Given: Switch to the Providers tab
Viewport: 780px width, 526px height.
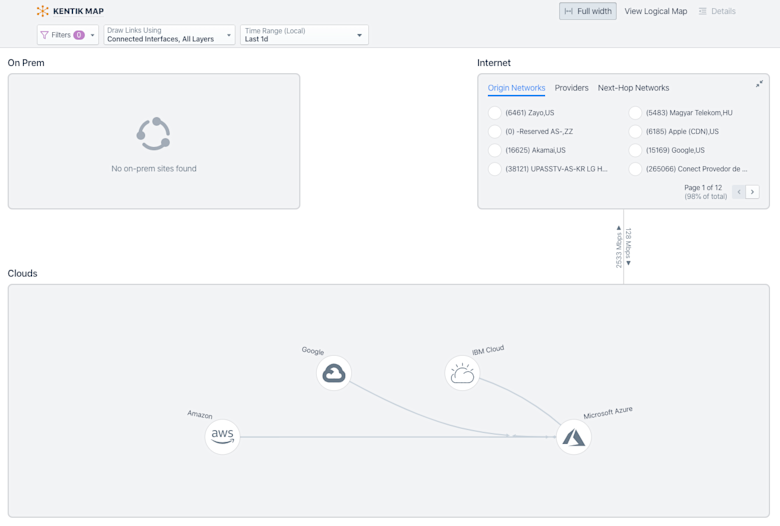Looking at the screenshot, I should [572, 88].
